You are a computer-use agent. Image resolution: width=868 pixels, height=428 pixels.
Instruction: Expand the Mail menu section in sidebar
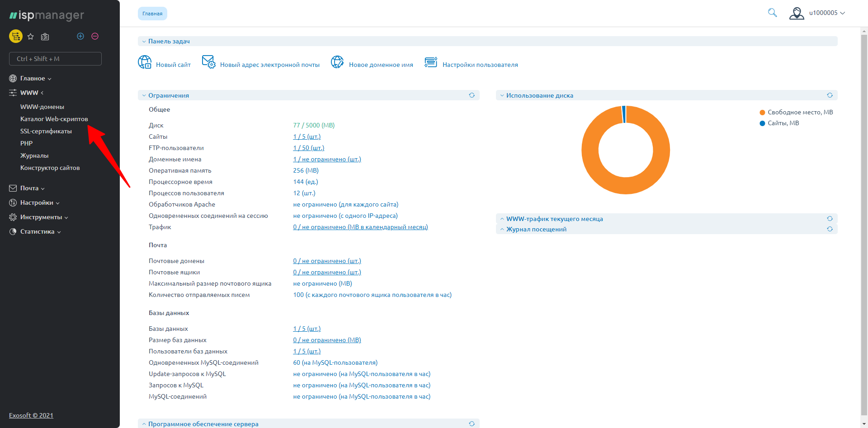click(x=29, y=188)
